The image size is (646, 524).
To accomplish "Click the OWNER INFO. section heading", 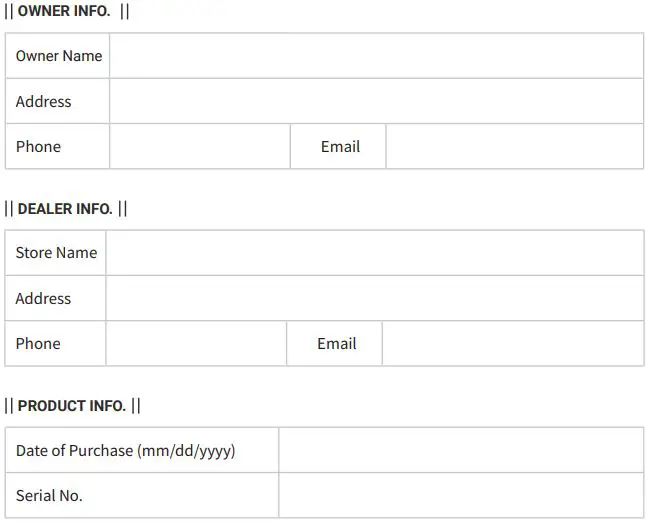I will 64,12.
